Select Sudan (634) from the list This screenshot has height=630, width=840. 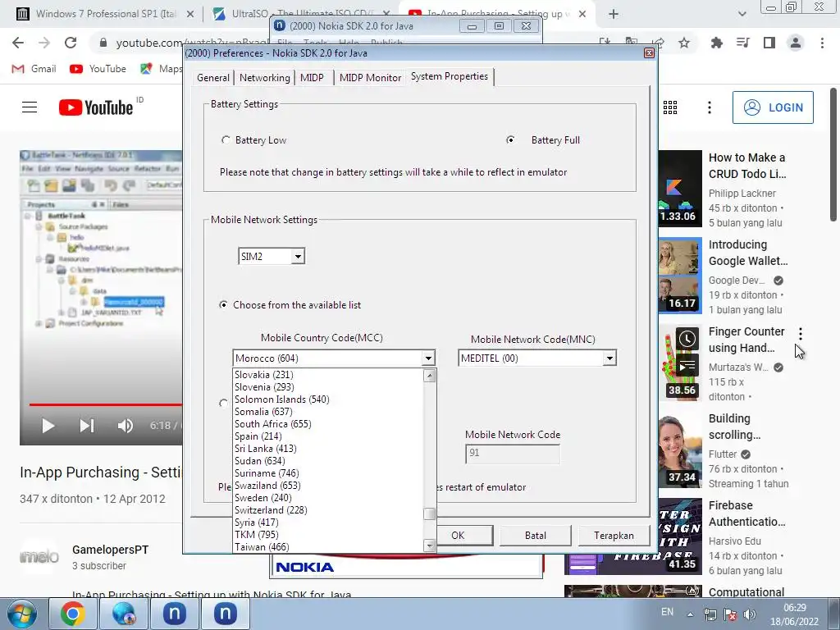328,461
